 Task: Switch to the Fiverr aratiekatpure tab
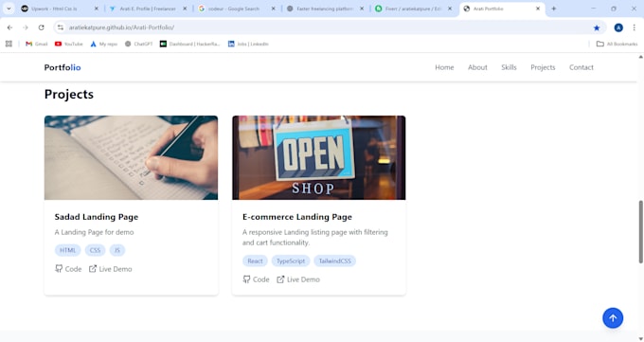tap(414, 9)
